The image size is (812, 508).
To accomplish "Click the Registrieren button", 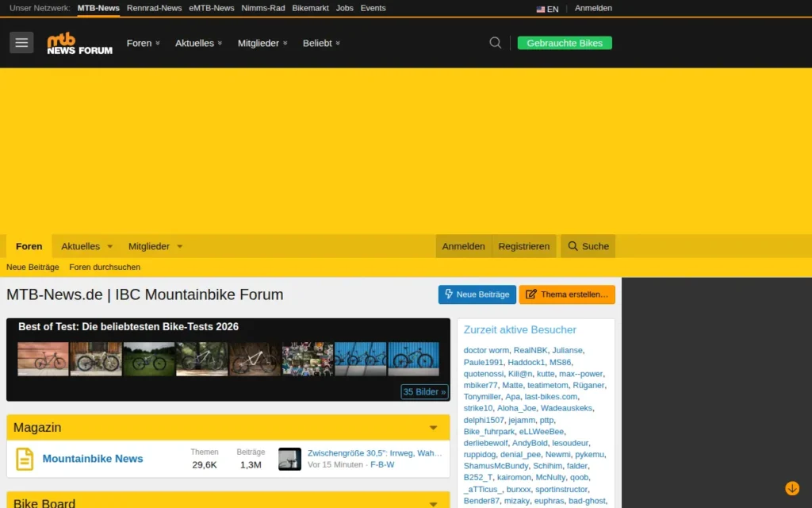I will [523, 246].
